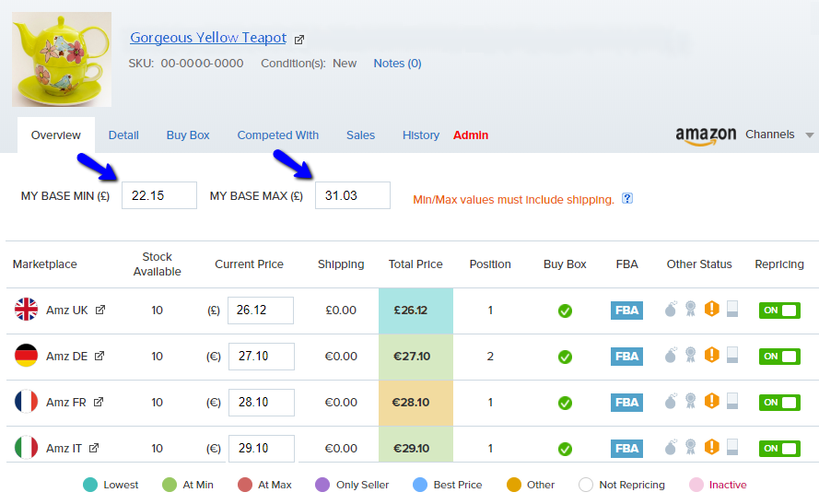Screen dimensions: 819x504
Task: Click bomb status icon in Amz UK row
Action: (671, 309)
